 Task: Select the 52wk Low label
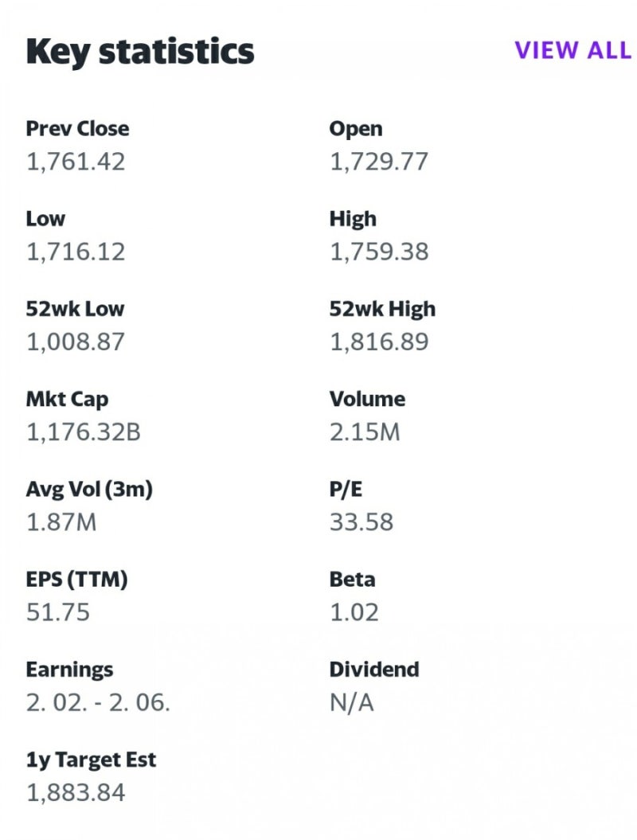(x=75, y=309)
